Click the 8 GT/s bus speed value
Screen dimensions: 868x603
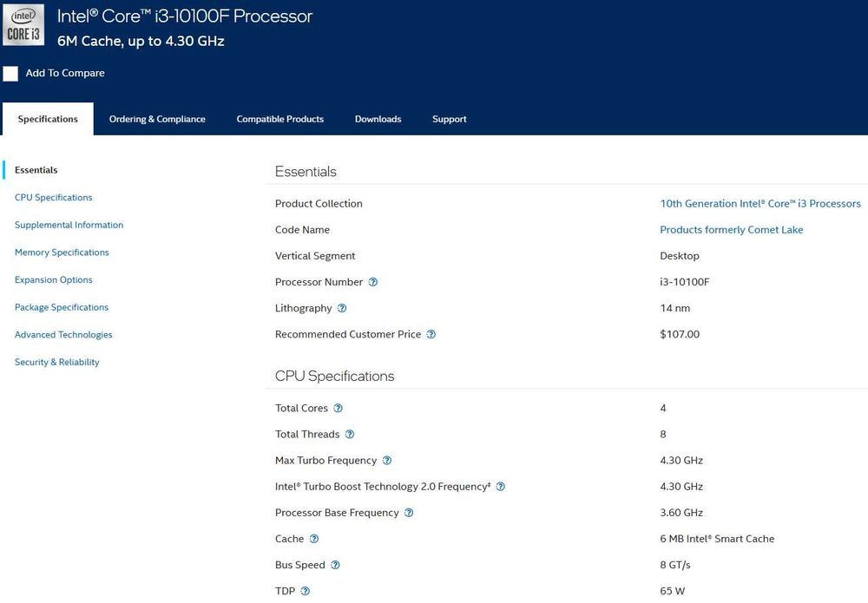pyautogui.click(x=674, y=565)
